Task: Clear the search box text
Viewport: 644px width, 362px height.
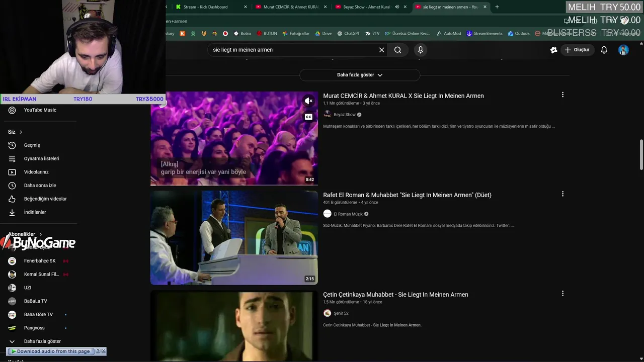Action: 381,50
